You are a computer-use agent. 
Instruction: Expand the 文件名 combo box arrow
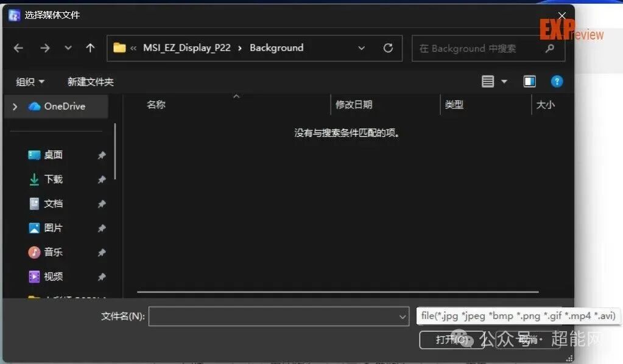click(x=403, y=317)
